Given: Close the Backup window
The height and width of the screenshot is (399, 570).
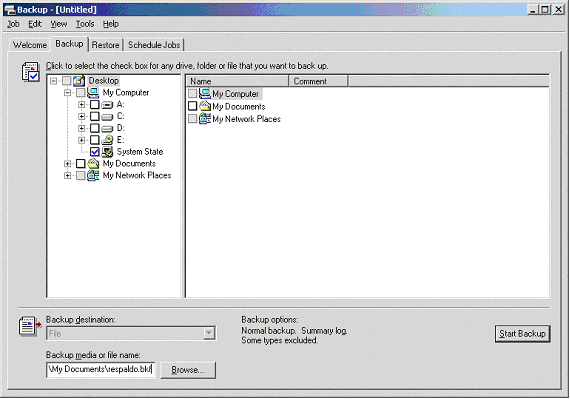Looking at the screenshot, I should click(558, 10).
